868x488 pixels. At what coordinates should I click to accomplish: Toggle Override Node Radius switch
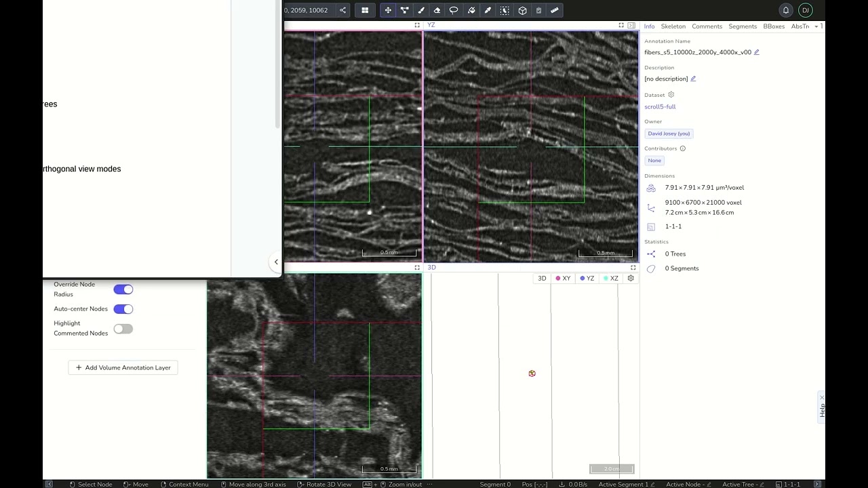[123, 289]
